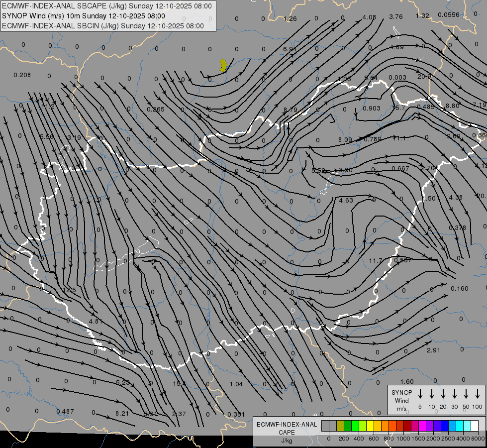Viewport: 487px width, 448px height.
Task: Click the 5.56 value on the map
Action: (47, 136)
